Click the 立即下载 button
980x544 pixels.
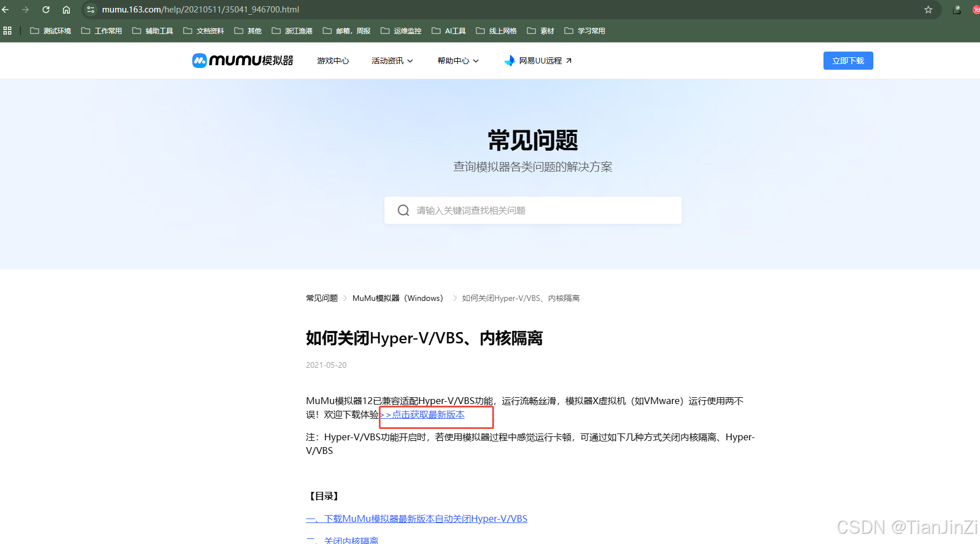(x=848, y=61)
